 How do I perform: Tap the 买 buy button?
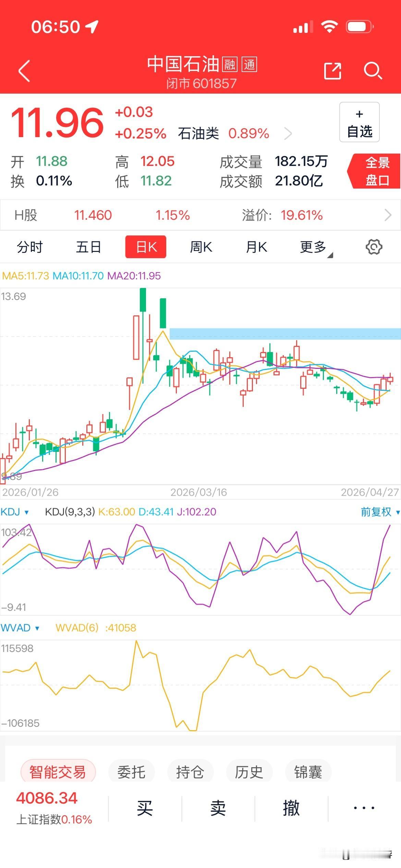tap(145, 809)
